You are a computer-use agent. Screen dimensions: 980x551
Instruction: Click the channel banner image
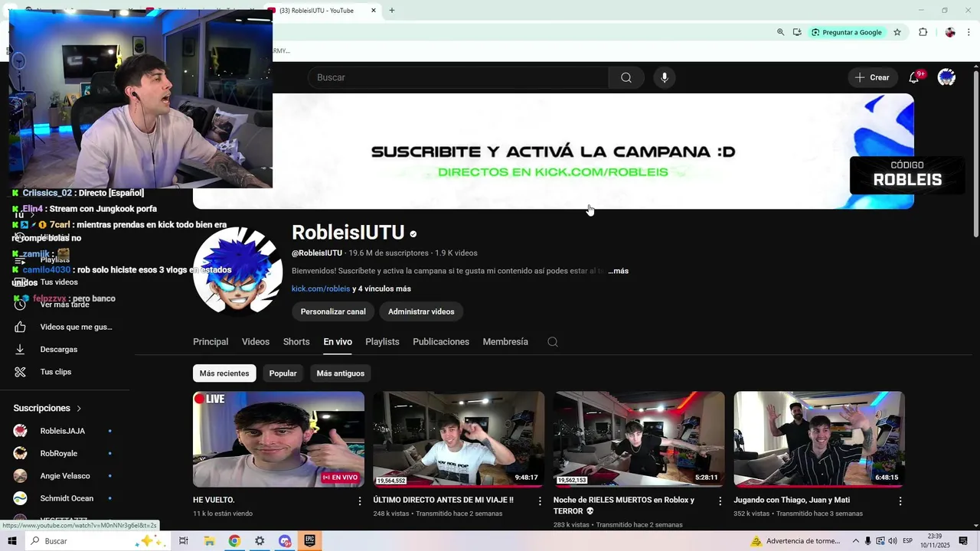click(554, 152)
